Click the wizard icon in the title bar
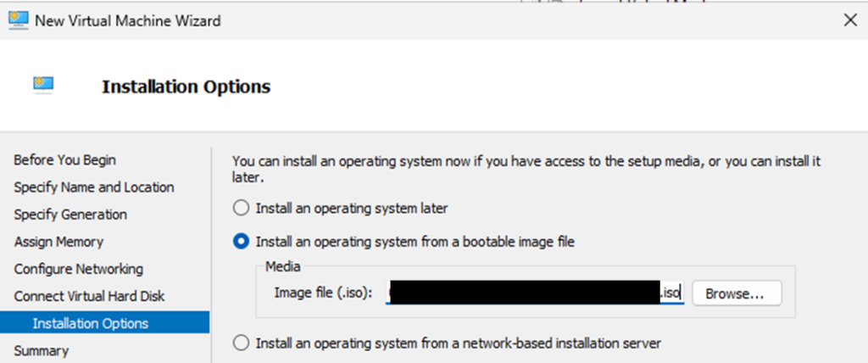This screenshot has height=363, width=868. [x=17, y=21]
